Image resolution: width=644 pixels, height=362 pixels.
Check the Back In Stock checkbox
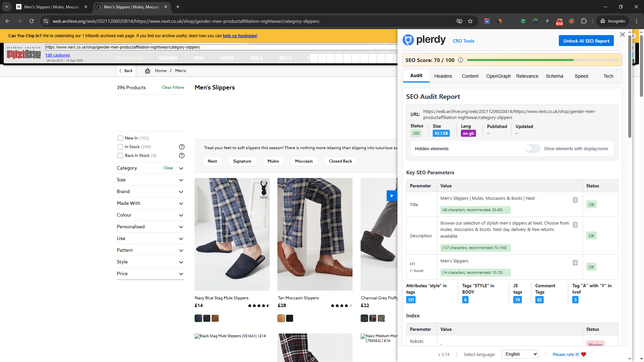coord(120,156)
